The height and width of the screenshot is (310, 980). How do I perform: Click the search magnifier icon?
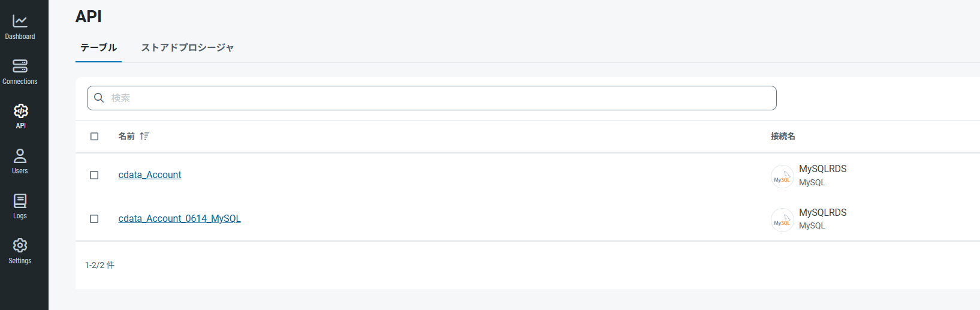(99, 98)
